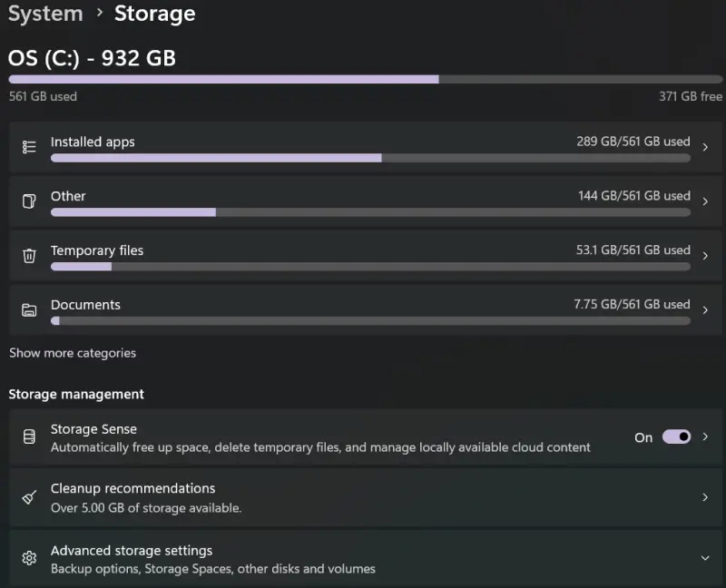This screenshot has height=588, width=726.
Task: Click the Storage Sense icon
Action: (29, 437)
